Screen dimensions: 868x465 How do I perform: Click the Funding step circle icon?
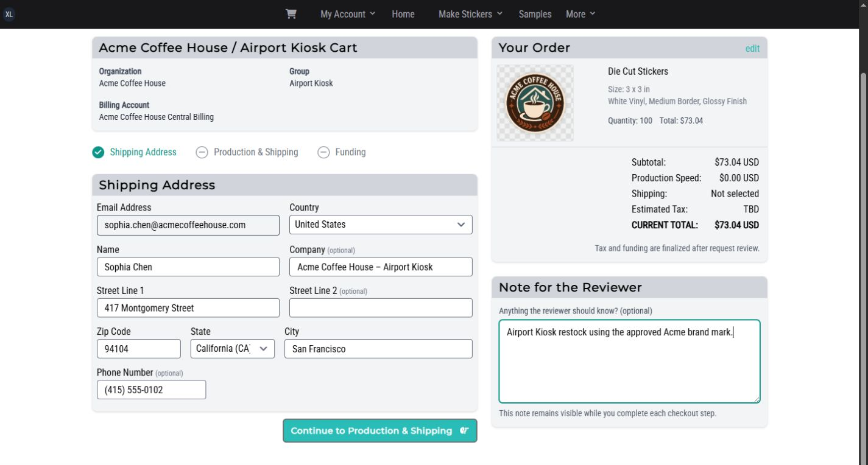pos(323,152)
